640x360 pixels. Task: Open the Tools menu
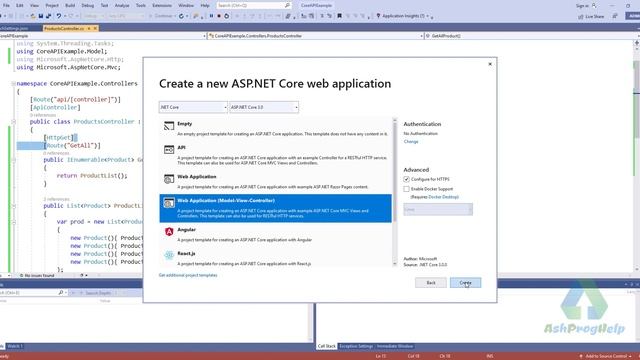click(141, 6)
